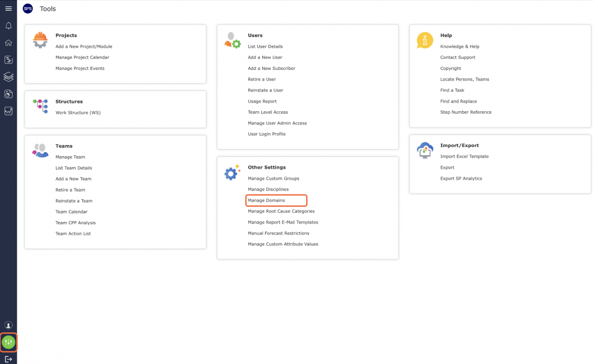598x364 pixels.
Task: Open User Login Profile
Action: [x=267, y=134]
